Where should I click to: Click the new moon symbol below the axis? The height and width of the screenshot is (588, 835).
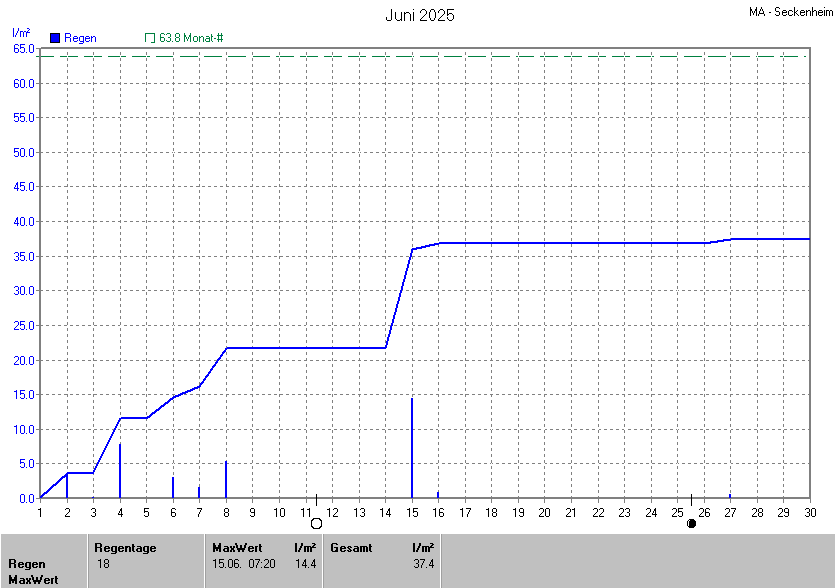point(691,523)
